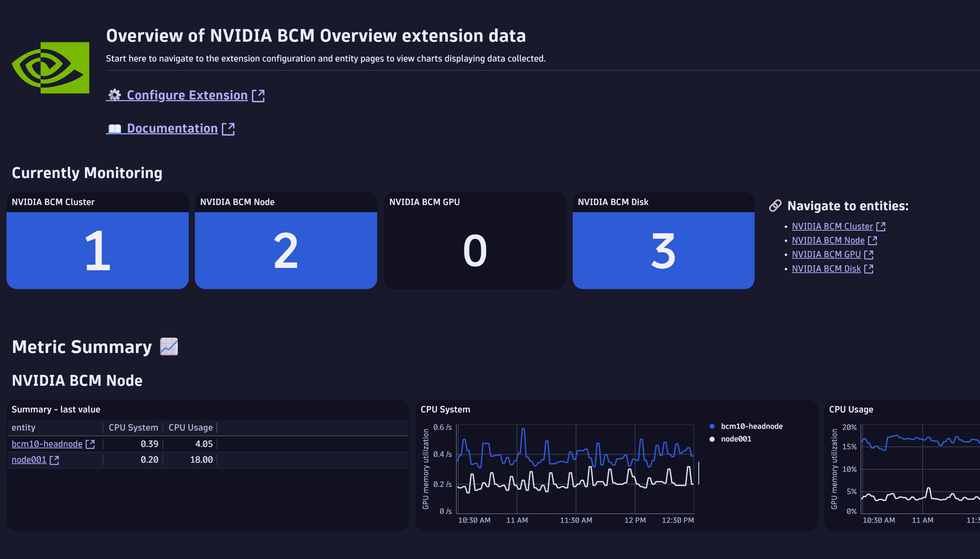Image resolution: width=980 pixels, height=559 pixels.
Task: Navigate to NVIDIA BCM Node entity link
Action: (828, 240)
